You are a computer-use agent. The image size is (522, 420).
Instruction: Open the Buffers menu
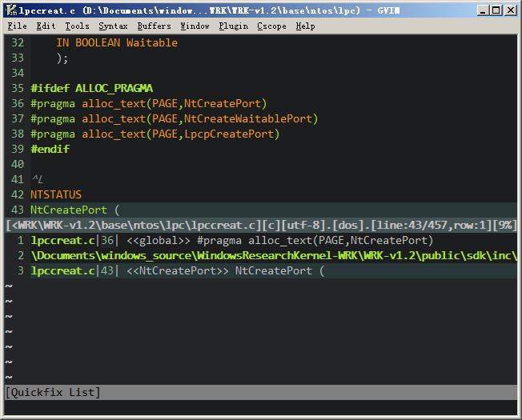[x=155, y=26]
